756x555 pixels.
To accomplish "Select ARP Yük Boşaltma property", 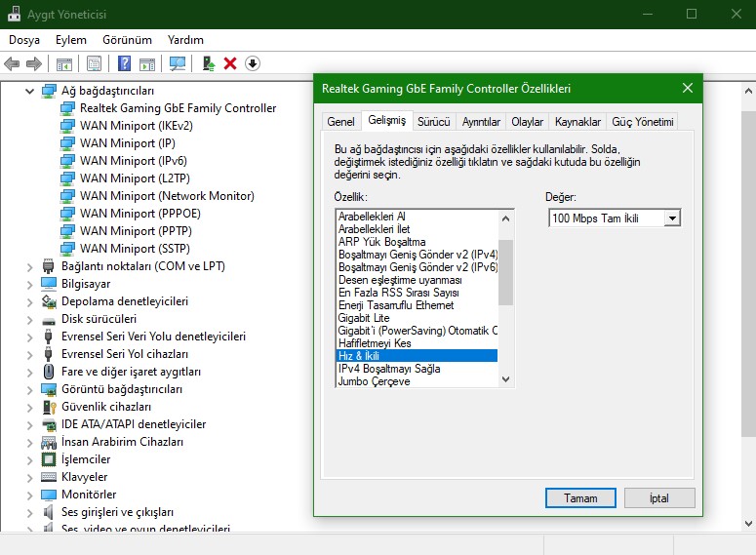I will pos(418,242).
